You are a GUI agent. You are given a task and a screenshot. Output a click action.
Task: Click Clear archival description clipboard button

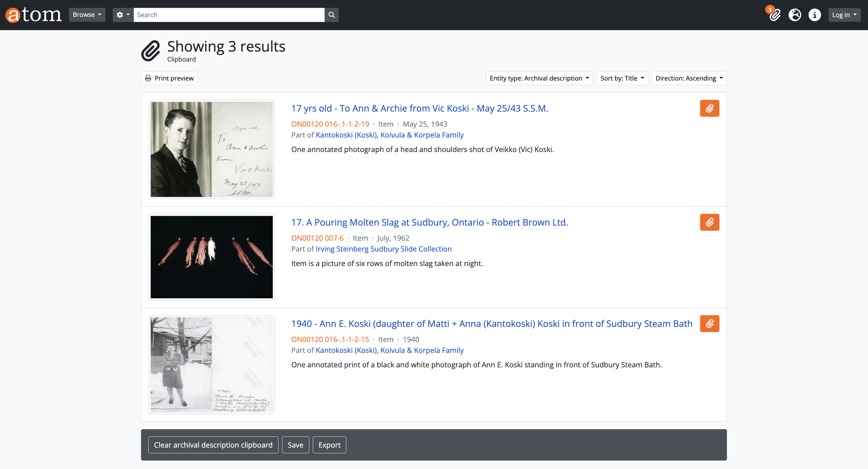point(213,445)
